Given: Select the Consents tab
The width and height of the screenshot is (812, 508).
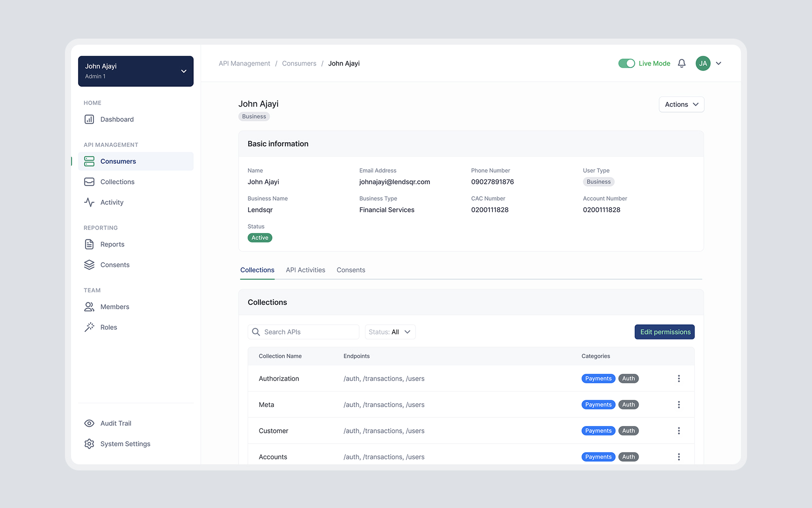Looking at the screenshot, I should 351,270.
